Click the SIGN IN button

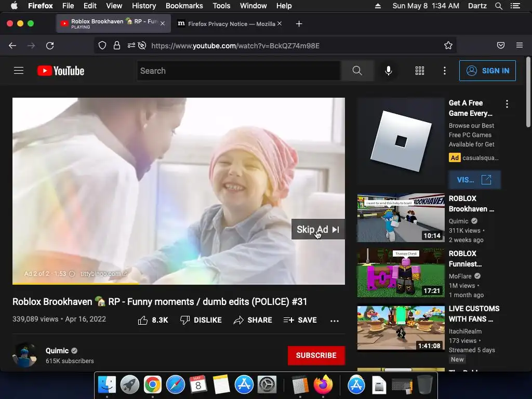[x=487, y=71]
